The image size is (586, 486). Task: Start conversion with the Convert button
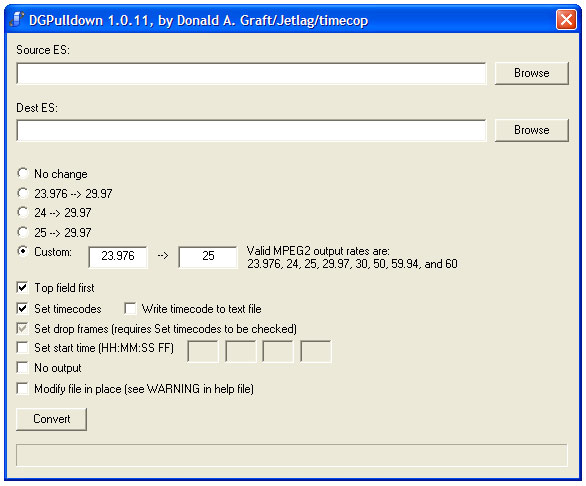point(52,419)
